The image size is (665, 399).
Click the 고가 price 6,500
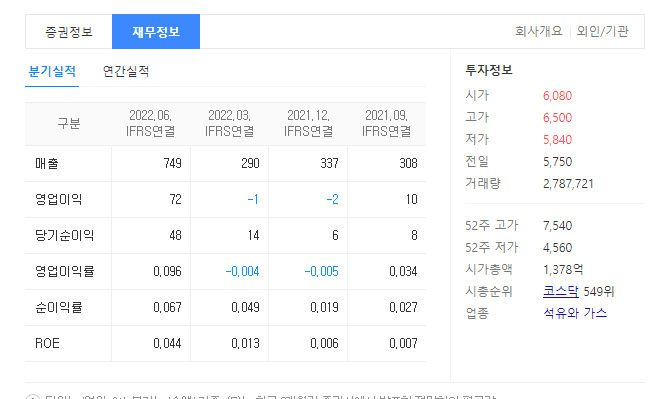coord(558,118)
